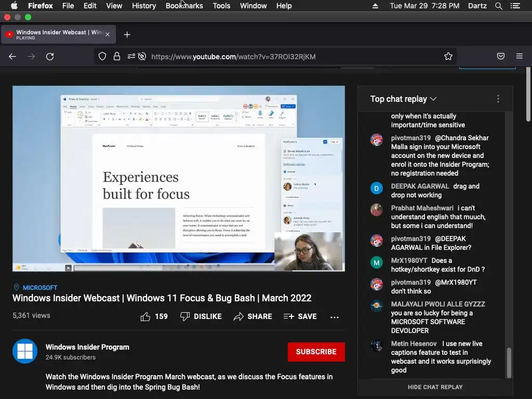Click the MICROSOFT location link
532x399 pixels.
(40, 288)
